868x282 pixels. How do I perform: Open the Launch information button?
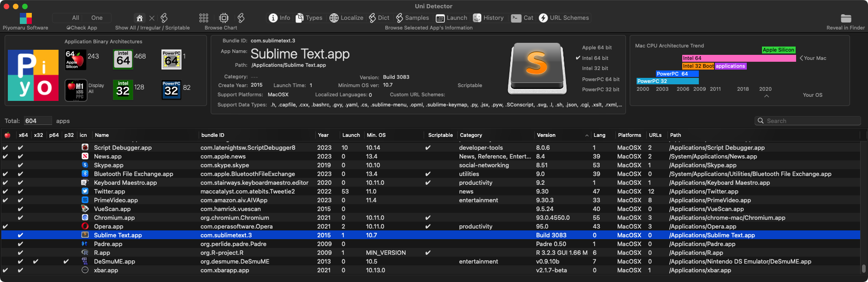click(451, 18)
